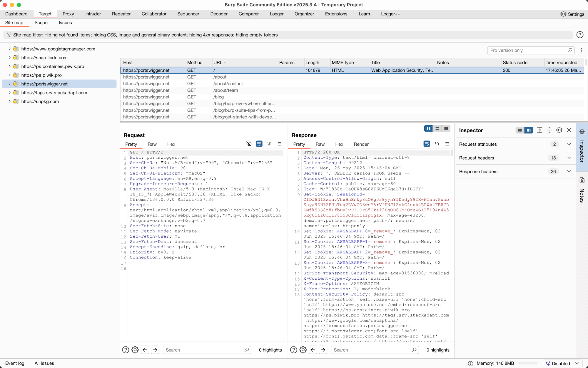Expand https://snap.licdn.com tree node
Image resolution: width=588 pixels, height=368 pixels.
pyautogui.click(x=10, y=57)
